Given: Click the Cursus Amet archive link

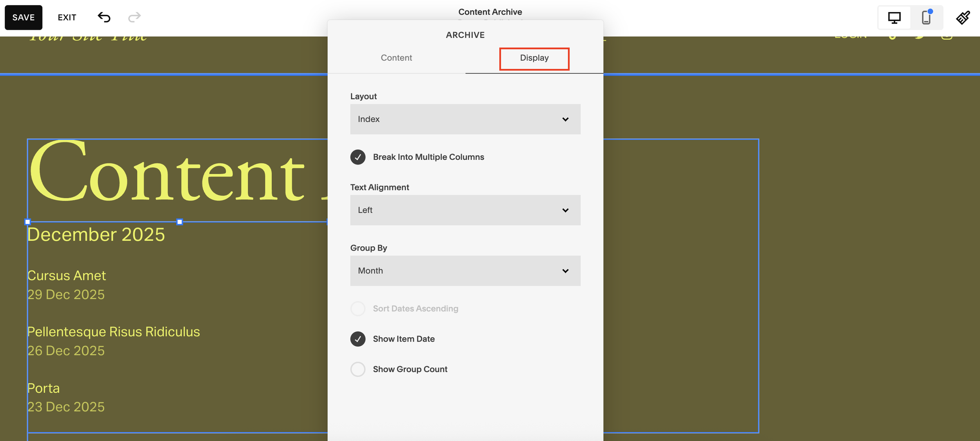Looking at the screenshot, I should 67,276.
